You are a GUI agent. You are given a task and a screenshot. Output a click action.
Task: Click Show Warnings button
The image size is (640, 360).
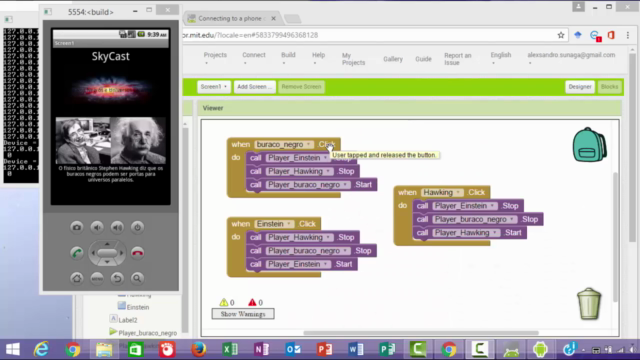(x=243, y=314)
